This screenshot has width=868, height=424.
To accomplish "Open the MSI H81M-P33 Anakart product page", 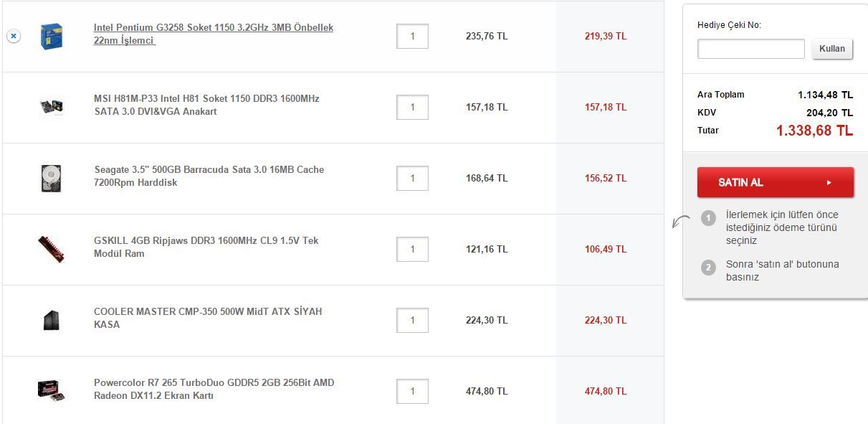I will (x=206, y=105).
